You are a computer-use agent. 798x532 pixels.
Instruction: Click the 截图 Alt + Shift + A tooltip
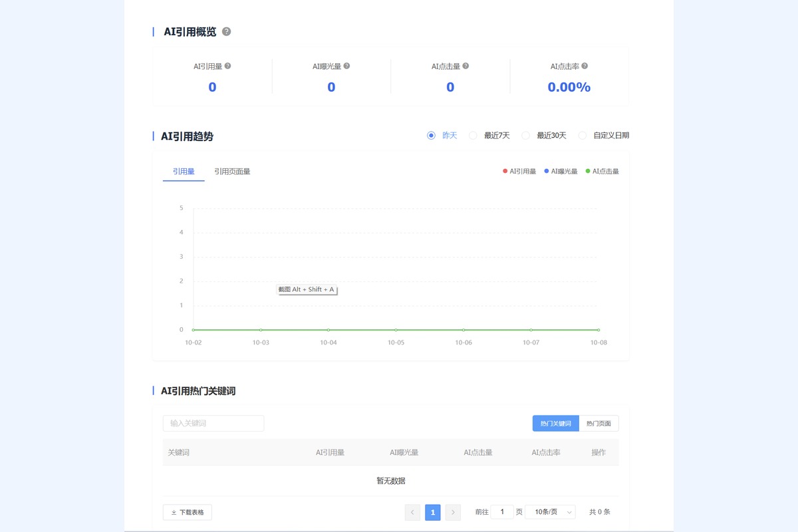pyautogui.click(x=307, y=289)
